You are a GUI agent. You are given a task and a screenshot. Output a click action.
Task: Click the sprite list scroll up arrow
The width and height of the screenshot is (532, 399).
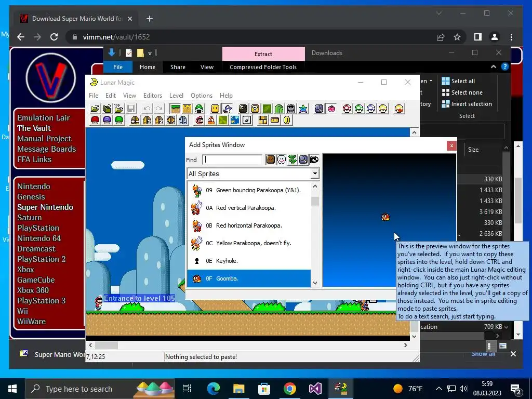point(315,187)
